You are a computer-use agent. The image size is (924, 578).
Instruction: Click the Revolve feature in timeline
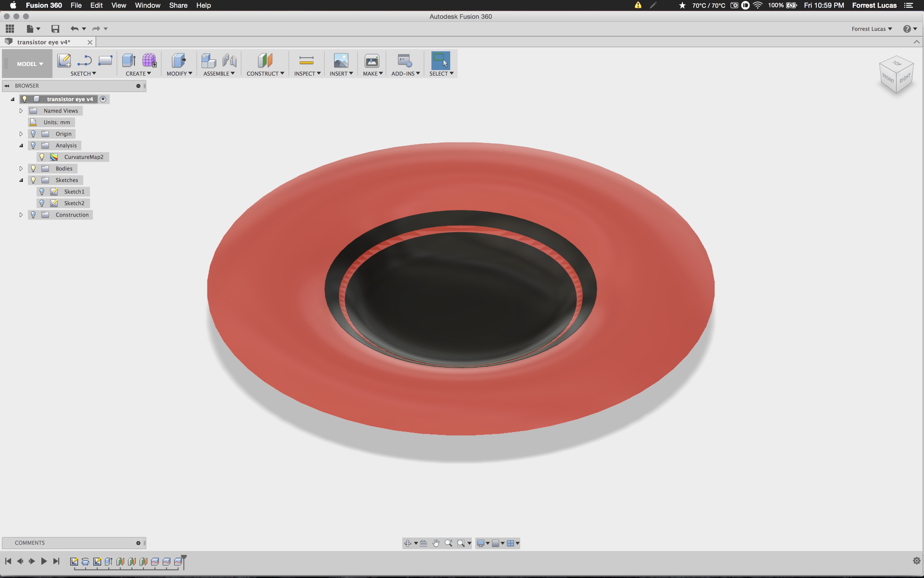coord(85,561)
